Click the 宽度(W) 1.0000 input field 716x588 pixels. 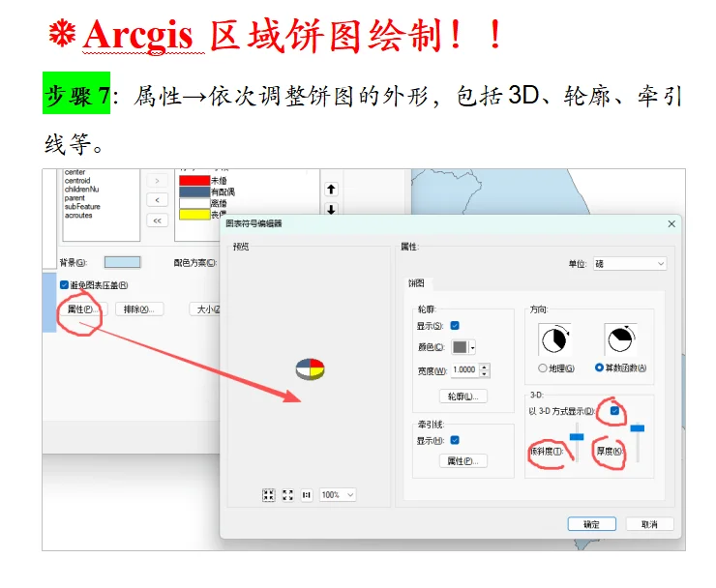click(x=465, y=369)
